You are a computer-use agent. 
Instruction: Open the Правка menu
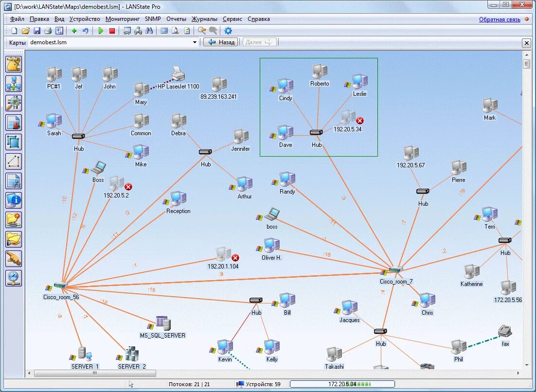39,19
